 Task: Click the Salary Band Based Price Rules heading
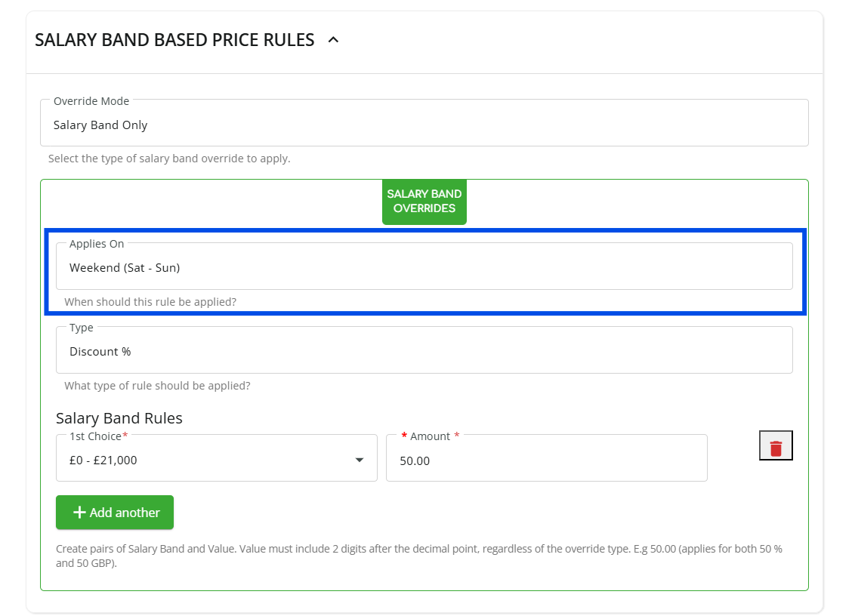[174, 40]
